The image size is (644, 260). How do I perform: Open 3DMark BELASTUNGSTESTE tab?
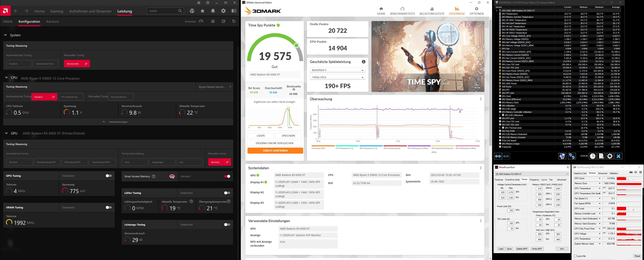point(432,11)
